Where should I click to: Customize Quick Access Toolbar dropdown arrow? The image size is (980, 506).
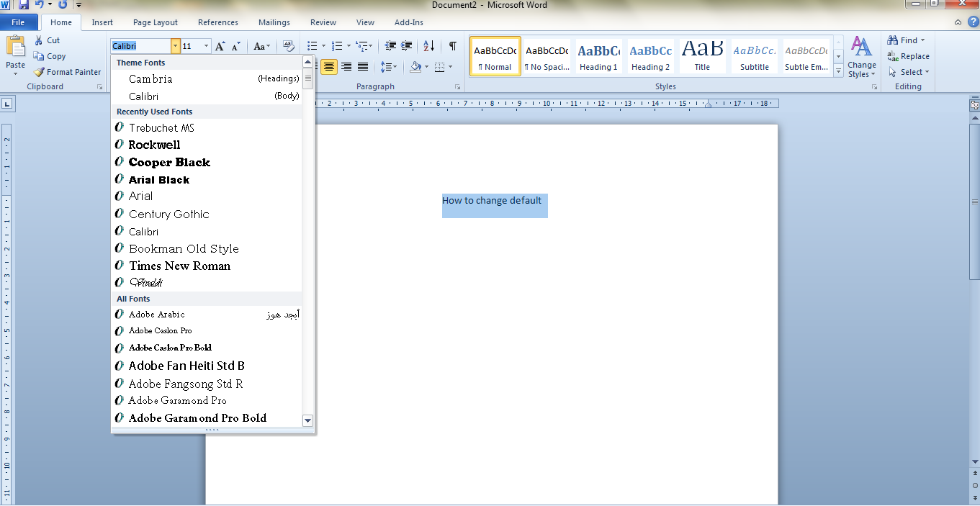[x=78, y=5]
